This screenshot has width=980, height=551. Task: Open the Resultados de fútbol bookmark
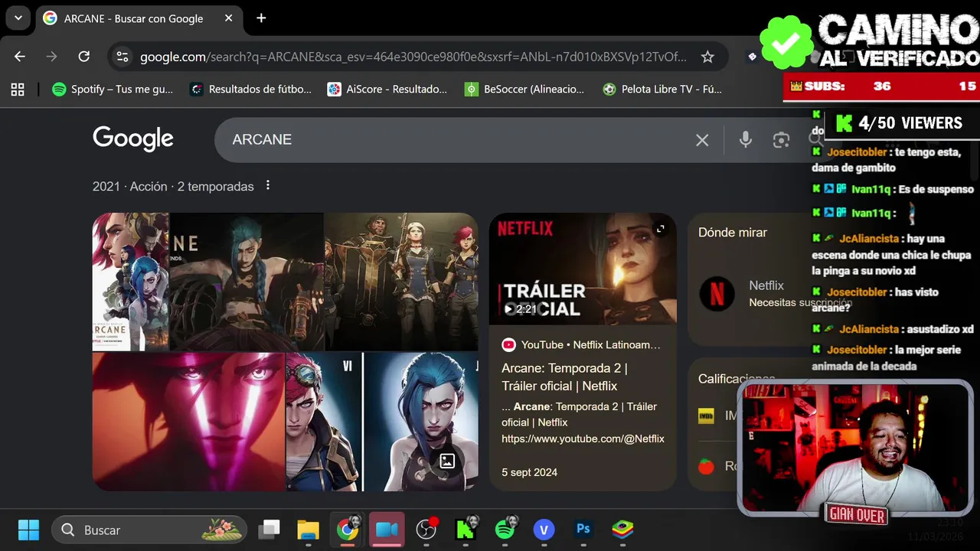pos(250,90)
